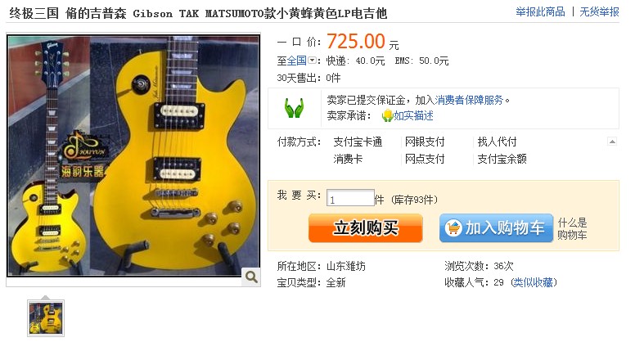
Task: Click 立刻购买 to buy now
Action: (366, 227)
